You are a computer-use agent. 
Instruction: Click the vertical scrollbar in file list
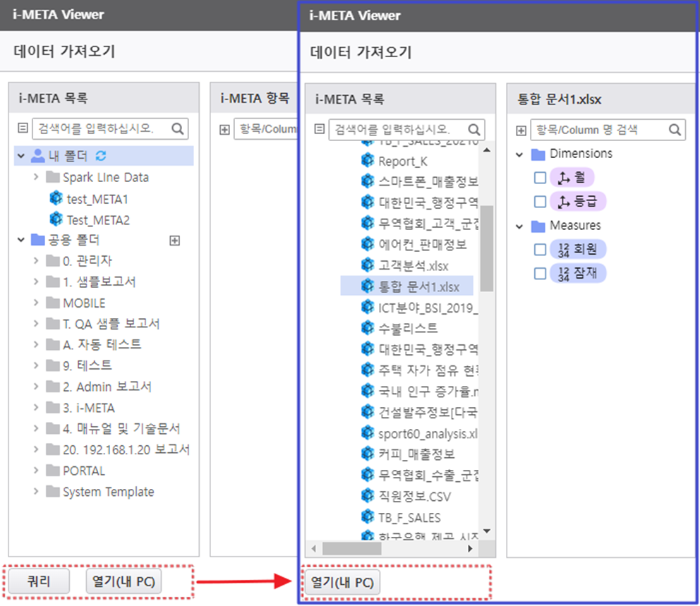pos(486,247)
